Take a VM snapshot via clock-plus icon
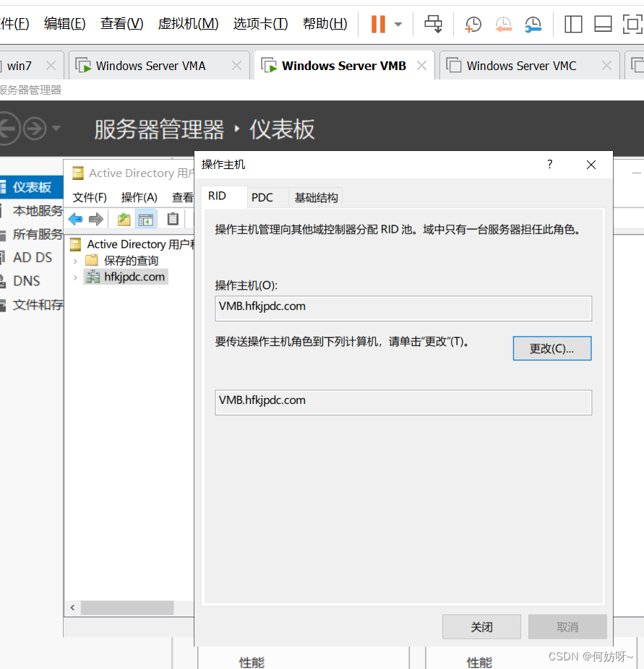Image resolution: width=644 pixels, height=669 pixels. [x=473, y=25]
